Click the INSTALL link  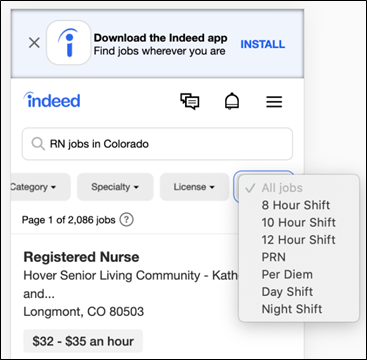[x=263, y=44]
